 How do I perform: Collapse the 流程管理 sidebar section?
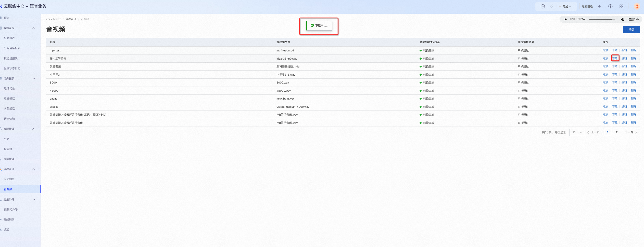pyautogui.click(x=34, y=169)
